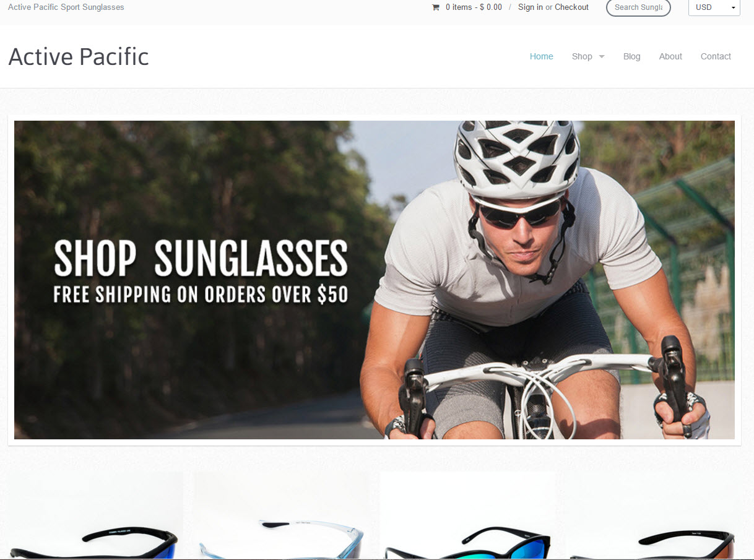Open the Blog page
The image size is (754, 560).
631,56
